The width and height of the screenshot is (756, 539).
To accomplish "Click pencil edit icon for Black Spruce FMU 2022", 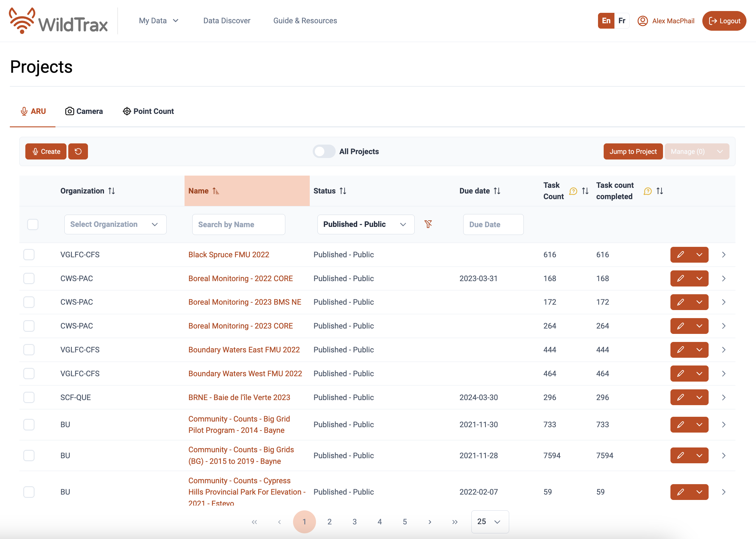I will pyautogui.click(x=680, y=255).
